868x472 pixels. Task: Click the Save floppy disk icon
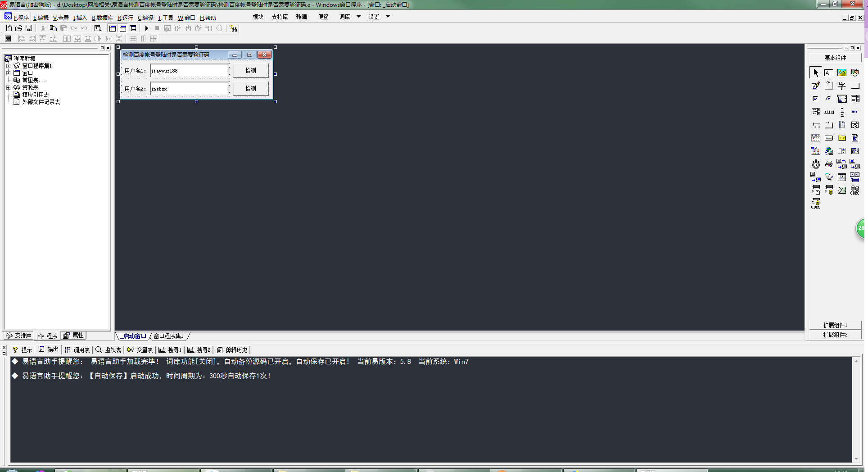coord(29,28)
